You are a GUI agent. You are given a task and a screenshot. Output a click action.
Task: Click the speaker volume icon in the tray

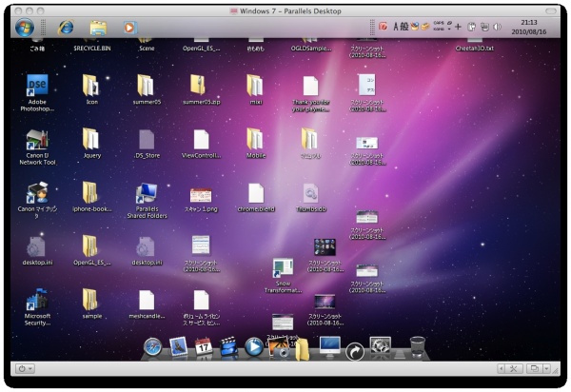(498, 27)
